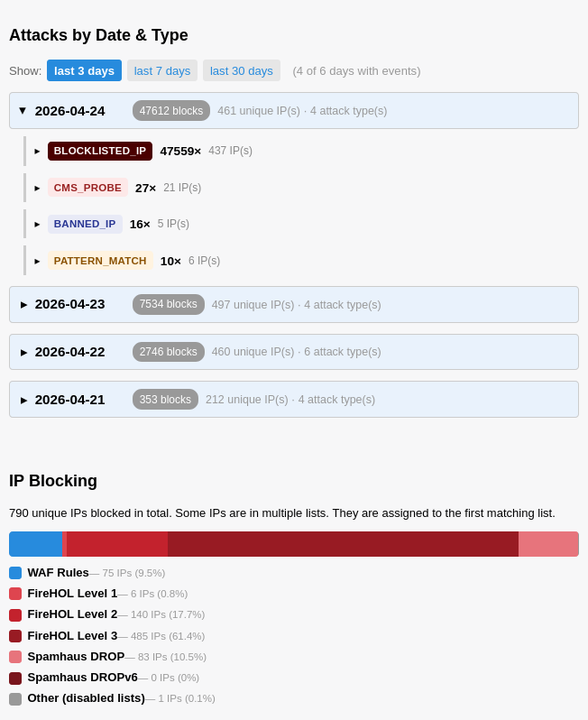Image resolution: width=588 pixels, height=720 pixels.
Task: Click the 2746 blocks badge
Action: [169, 352]
